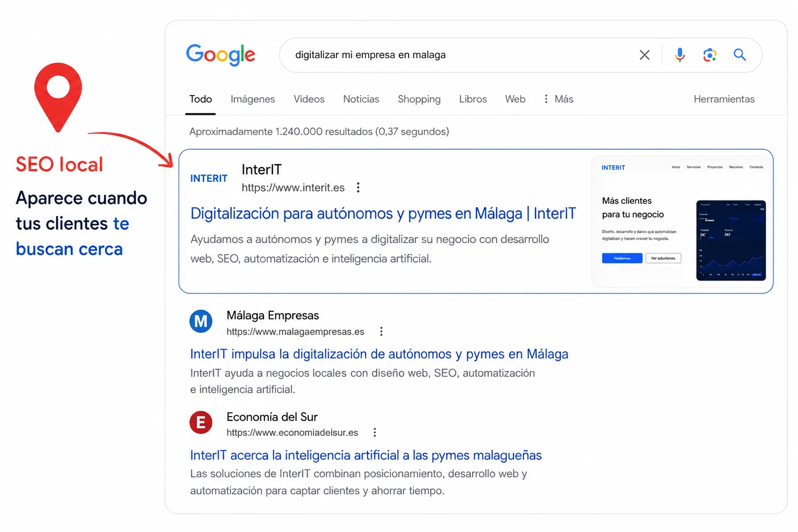Viewport: 798px width, 532px height.
Task: Open the https://www.economiadelsur.es URL
Action: pyautogui.click(x=292, y=433)
